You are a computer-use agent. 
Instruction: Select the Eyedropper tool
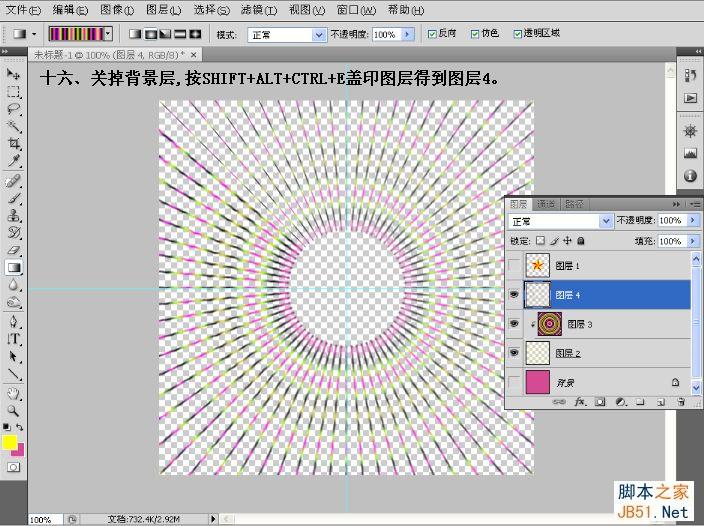13,161
